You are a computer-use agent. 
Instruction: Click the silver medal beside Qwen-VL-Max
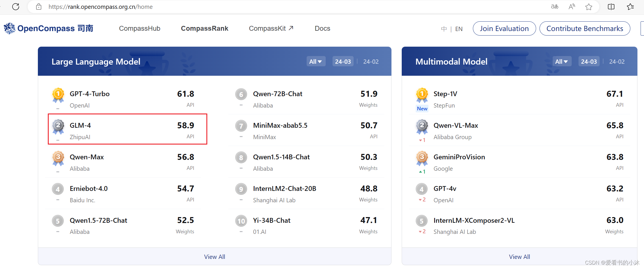point(422,127)
